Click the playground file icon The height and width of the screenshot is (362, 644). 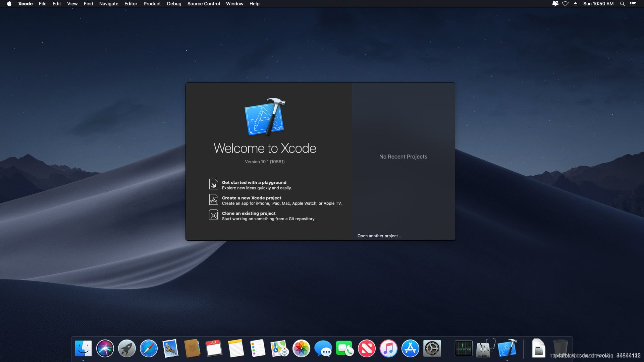pos(213,184)
